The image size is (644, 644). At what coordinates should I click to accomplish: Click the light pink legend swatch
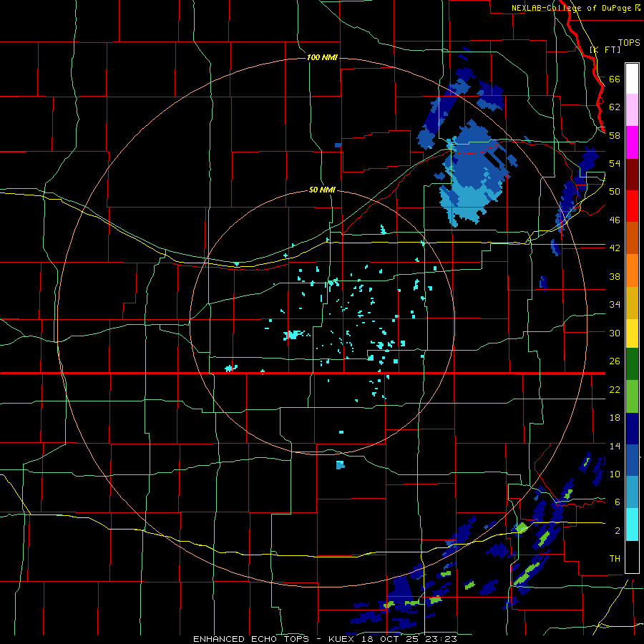point(632,110)
